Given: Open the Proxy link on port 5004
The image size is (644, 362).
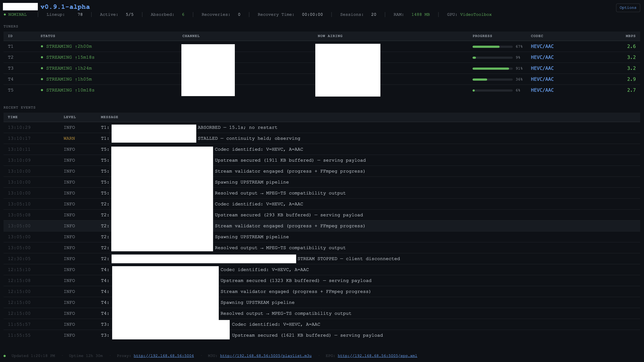Looking at the screenshot, I should (164, 356).
